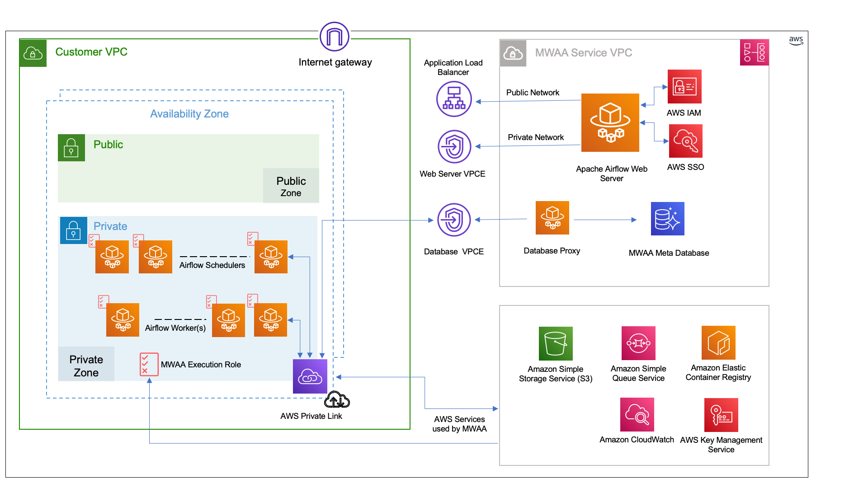Select the leftmost Airflow Worker icon
868x488 pixels.
123,320
